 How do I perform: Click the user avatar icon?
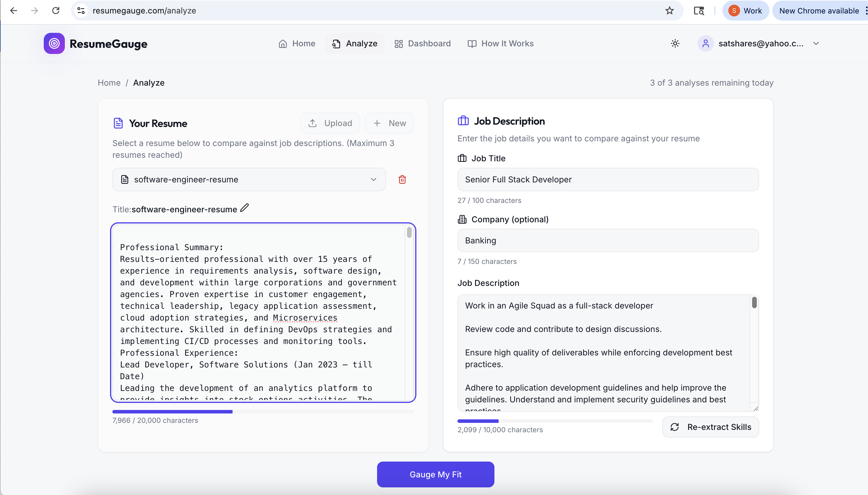[x=705, y=43]
